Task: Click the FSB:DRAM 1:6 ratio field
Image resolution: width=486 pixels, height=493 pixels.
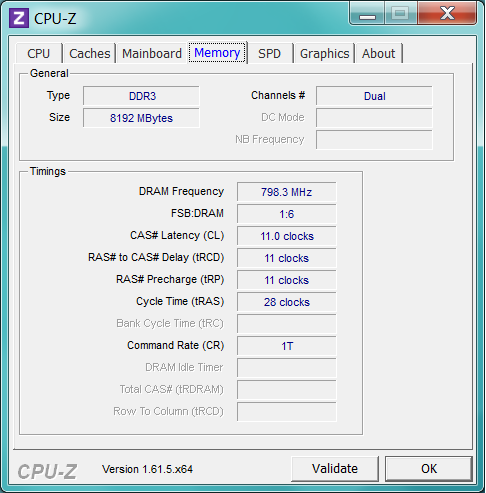Action: tap(287, 214)
